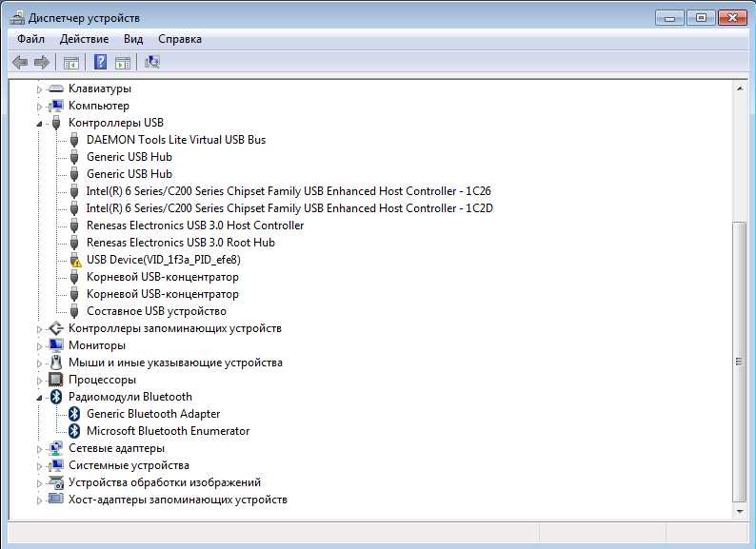The width and height of the screenshot is (756, 549).
Task: Click the Renesas USB 3.0 Root Hub icon
Action: click(x=74, y=243)
